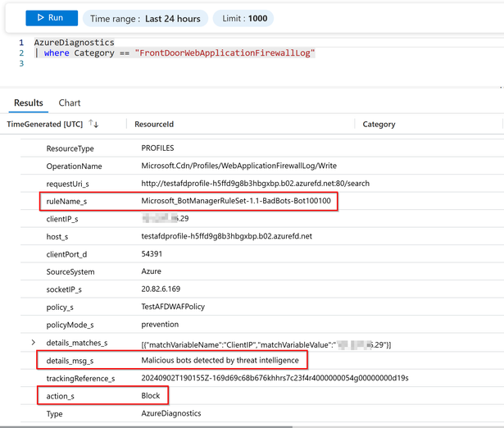Screen dimensions: 504x428
Task: Select the 20.82.6.169 socket IP value
Action: tap(161, 289)
